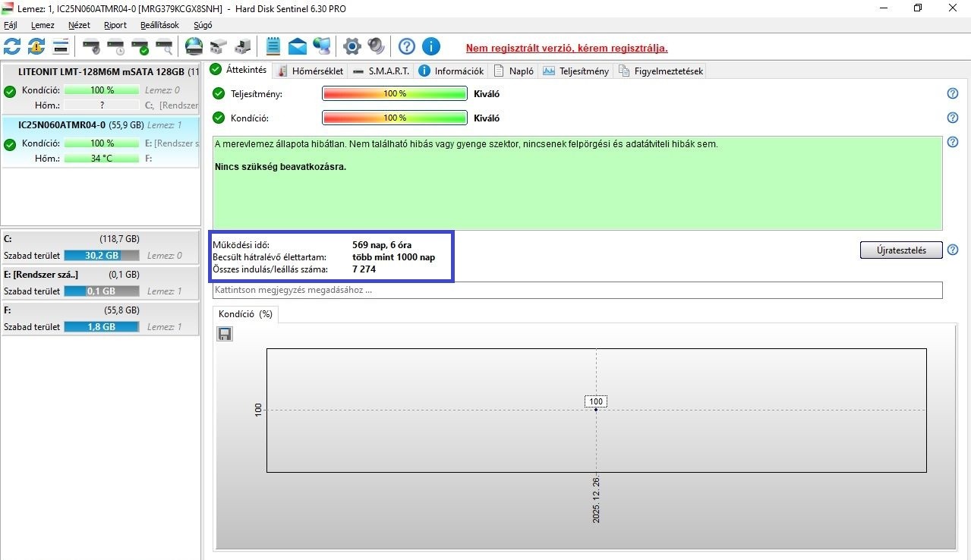Click help icon next to Kondíció row
This screenshot has height=560, width=971.
pos(953,118)
